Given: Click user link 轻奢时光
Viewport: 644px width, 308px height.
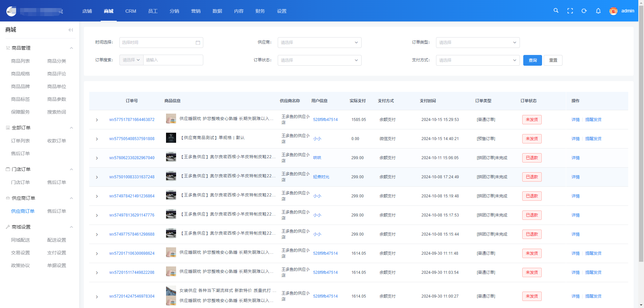Looking at the screenshot, I should point(321,177).
